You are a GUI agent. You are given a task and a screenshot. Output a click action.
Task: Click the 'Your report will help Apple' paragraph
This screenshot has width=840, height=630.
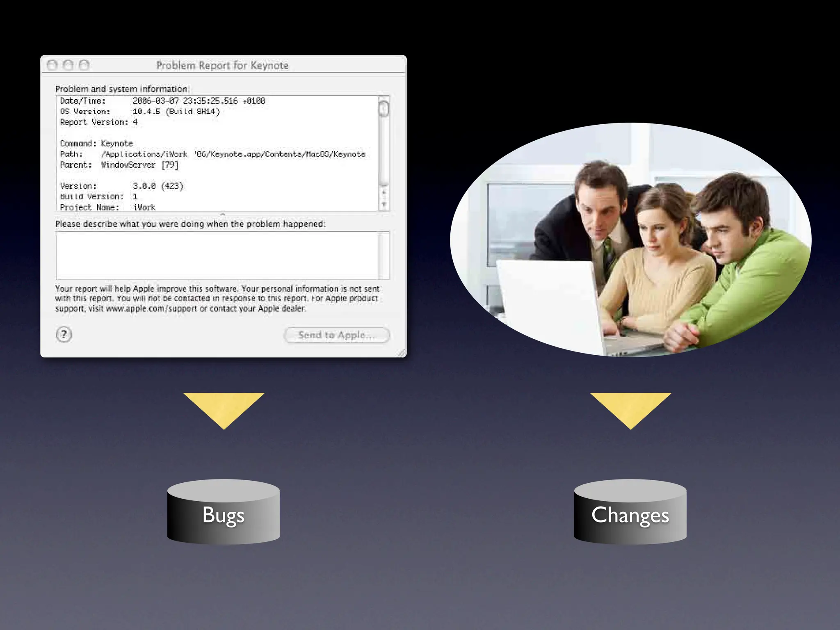[217, 299]
